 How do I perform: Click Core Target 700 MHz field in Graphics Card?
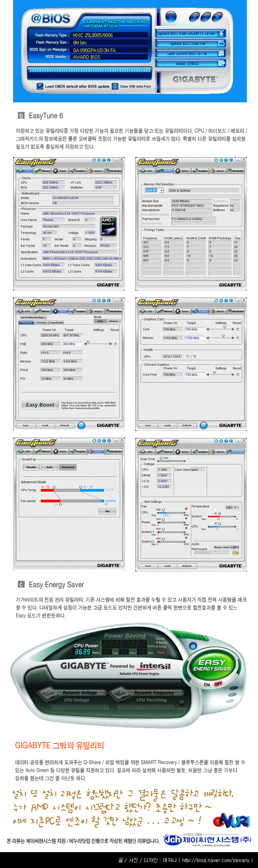tap(194, 329)
